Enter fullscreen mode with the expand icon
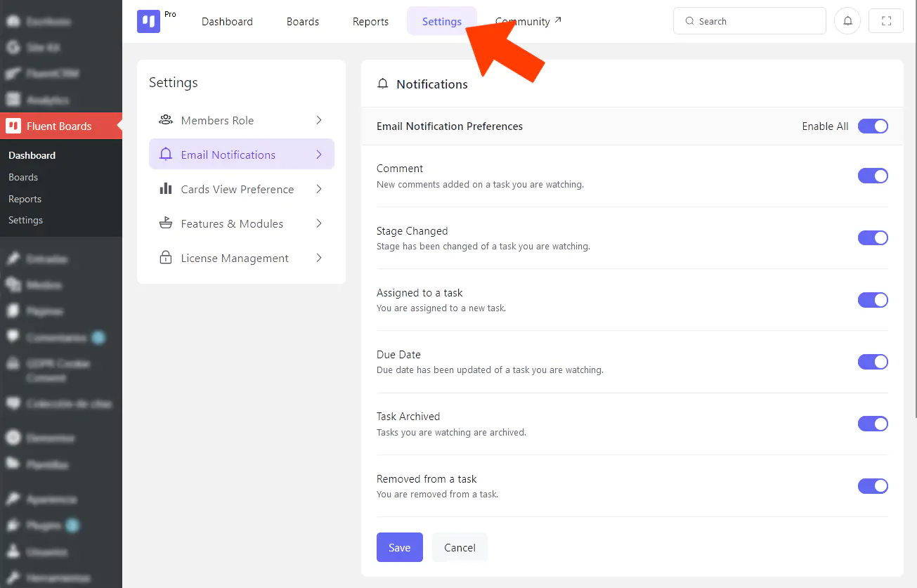The image size is (917, 588). pyautogui.click(x=886, y=21)
